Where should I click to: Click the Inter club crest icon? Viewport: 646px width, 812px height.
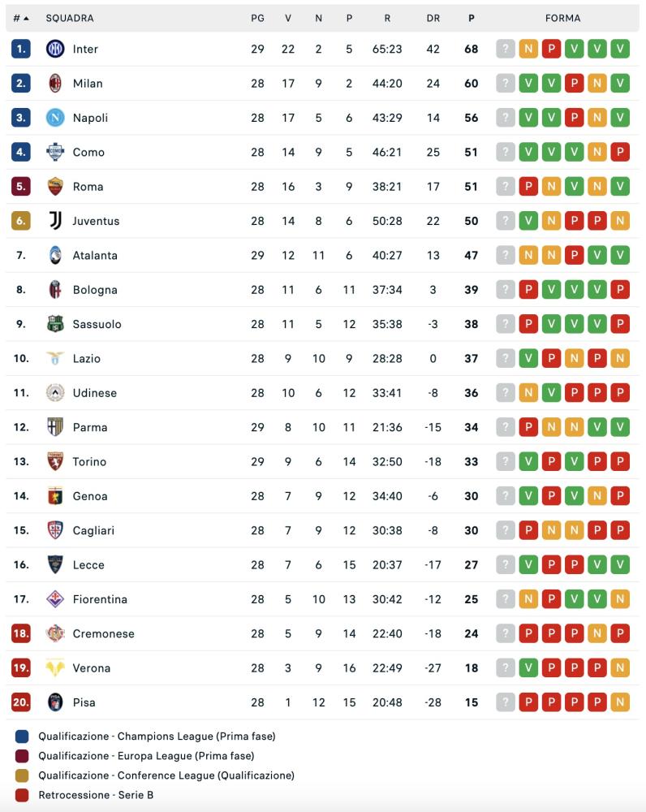pos(55,49)
